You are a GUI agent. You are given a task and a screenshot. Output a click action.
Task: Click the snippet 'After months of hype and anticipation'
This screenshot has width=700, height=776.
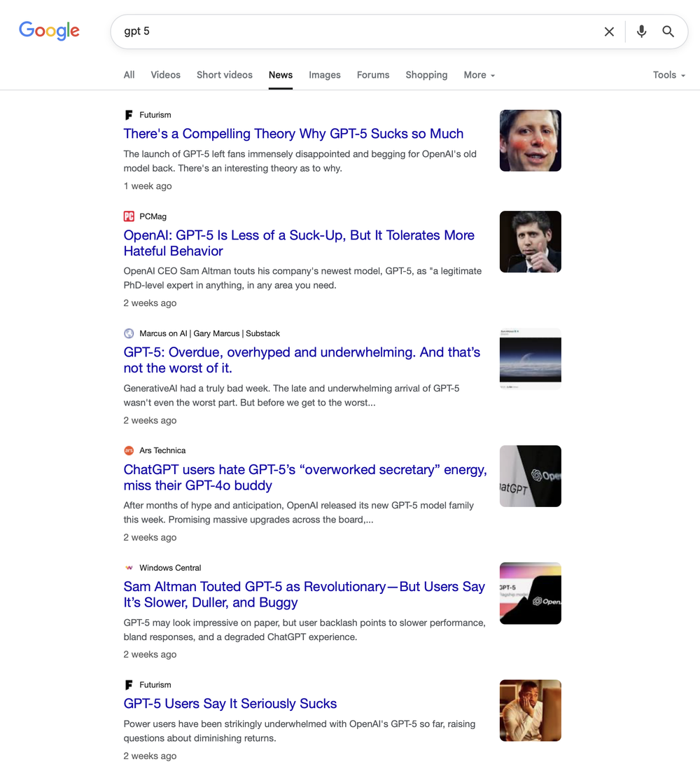(298, 512)
